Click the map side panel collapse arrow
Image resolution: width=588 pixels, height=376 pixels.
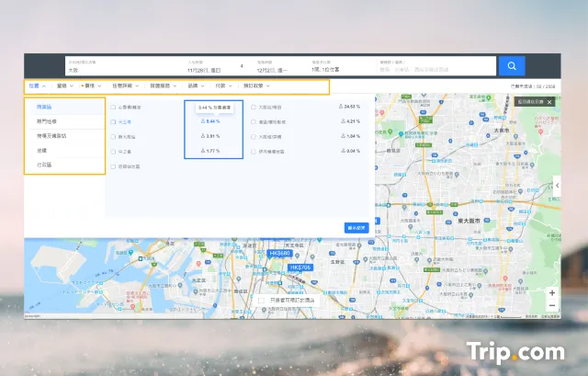556,185
